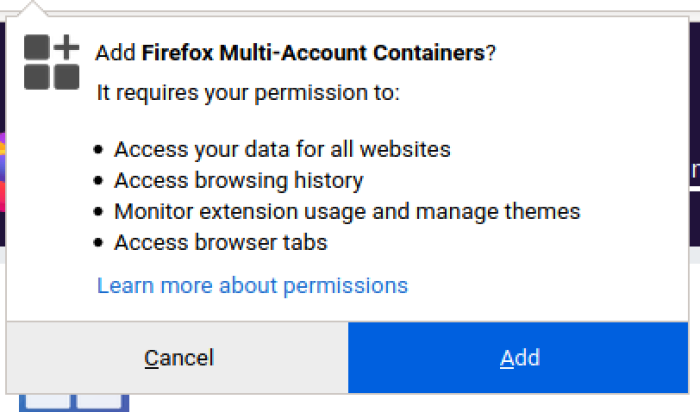Click the Multi-Account Containers extension icon

tap(52, 63)
